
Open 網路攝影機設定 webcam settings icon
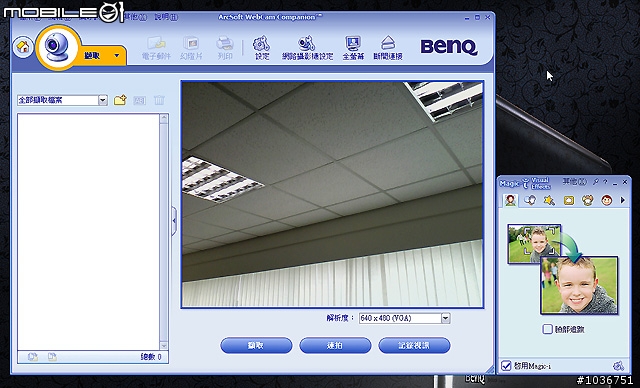click(307, 48)
